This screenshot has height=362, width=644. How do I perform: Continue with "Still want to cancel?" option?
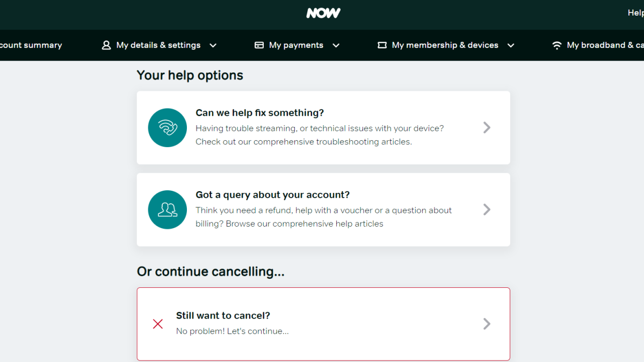323,324
